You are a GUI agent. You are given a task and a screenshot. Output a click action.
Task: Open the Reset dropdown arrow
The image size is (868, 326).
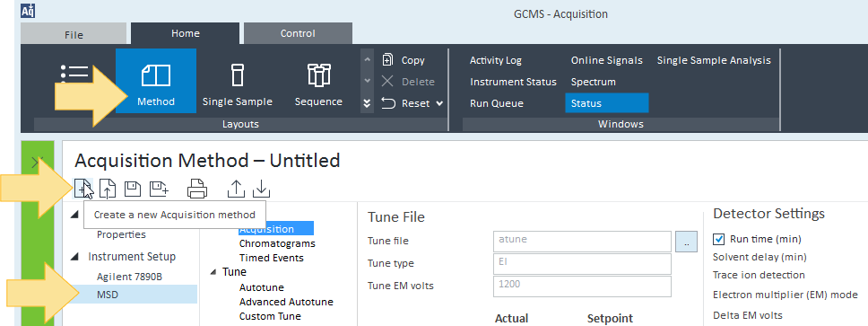click(439, 103)
